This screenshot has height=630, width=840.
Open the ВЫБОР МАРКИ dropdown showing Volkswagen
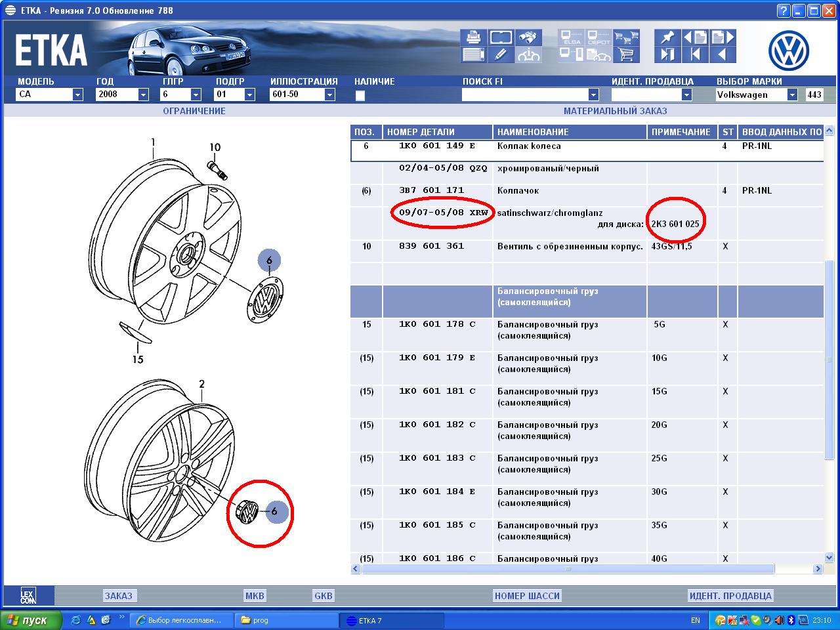792,94
